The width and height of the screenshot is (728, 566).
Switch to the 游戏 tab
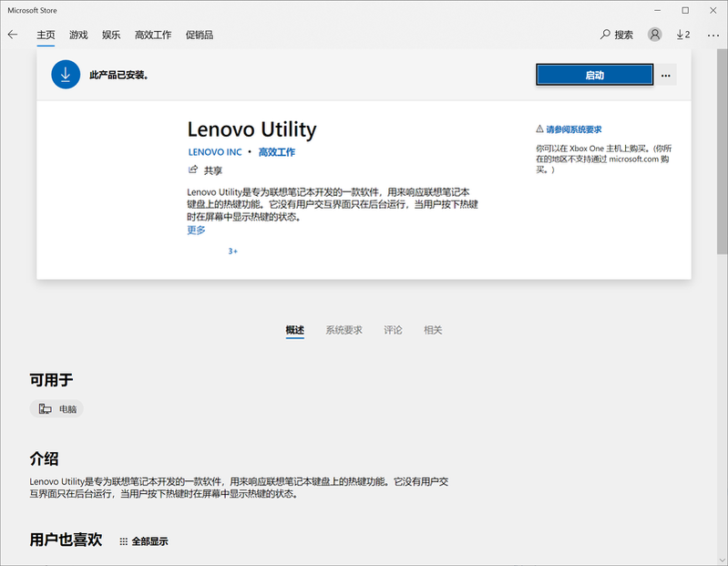pyautogui.click(x=79, y=35)
